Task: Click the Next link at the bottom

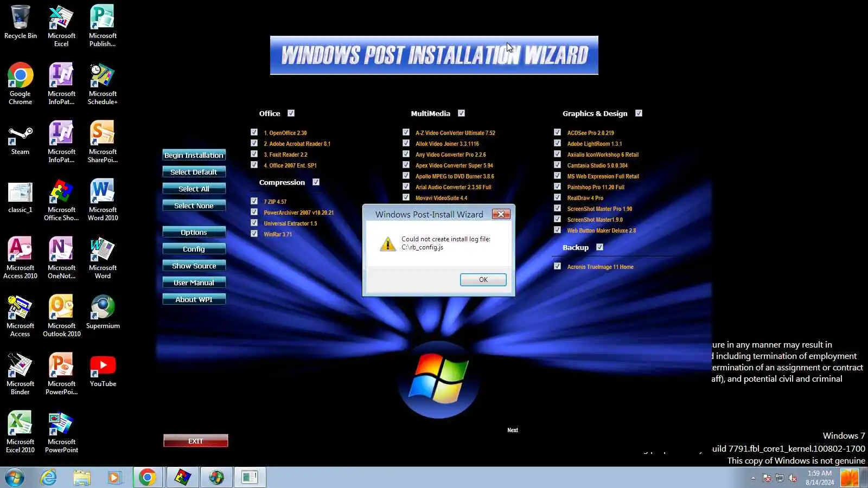Action: [513, 430]
